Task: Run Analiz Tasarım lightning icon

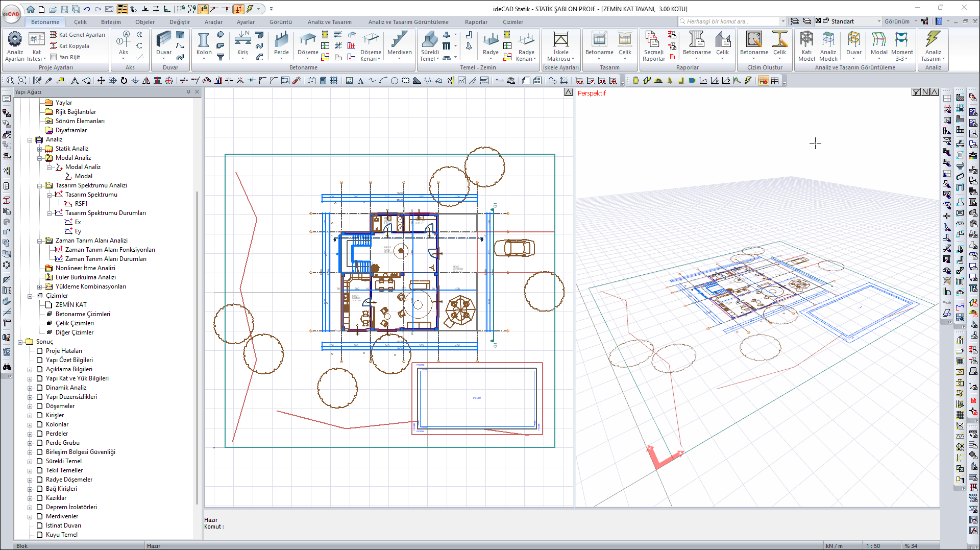Action: 933,40
